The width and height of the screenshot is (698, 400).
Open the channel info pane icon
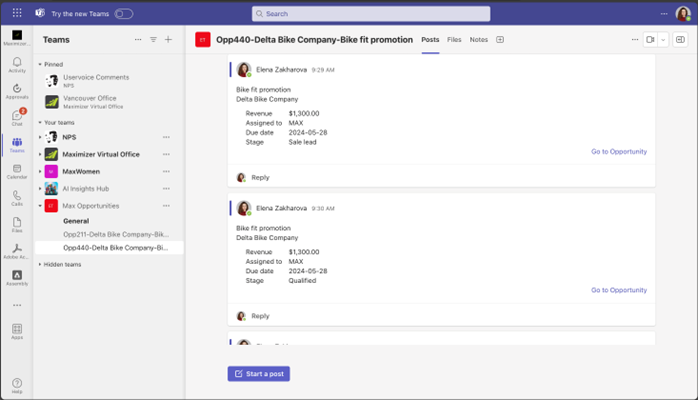point(680,40)
